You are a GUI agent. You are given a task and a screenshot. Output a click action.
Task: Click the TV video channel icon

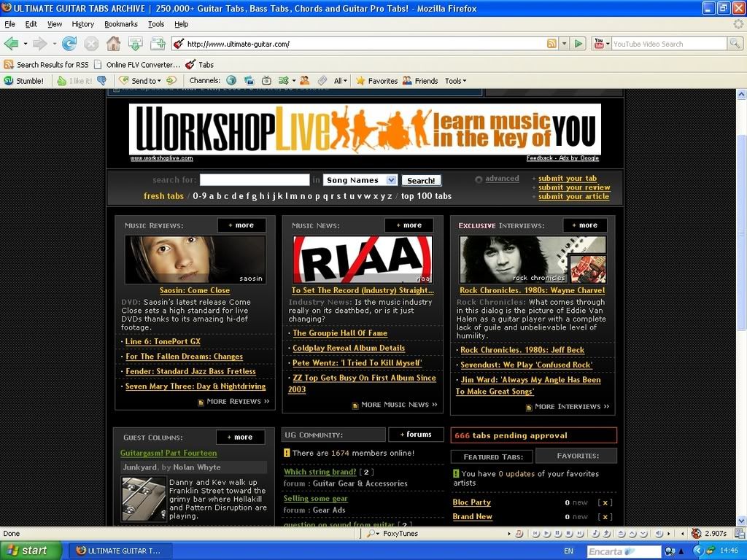267,81
